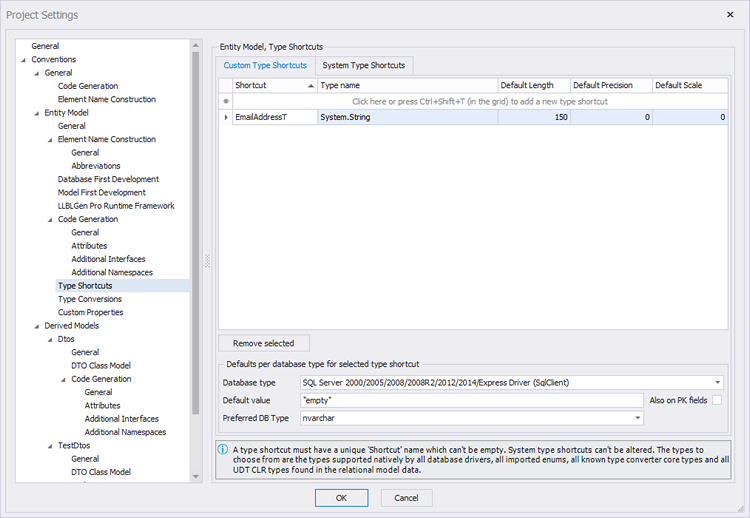Click the scroll down arrow of the settings tree
This screenshot has height=518, width=750.
click(195, 476)
